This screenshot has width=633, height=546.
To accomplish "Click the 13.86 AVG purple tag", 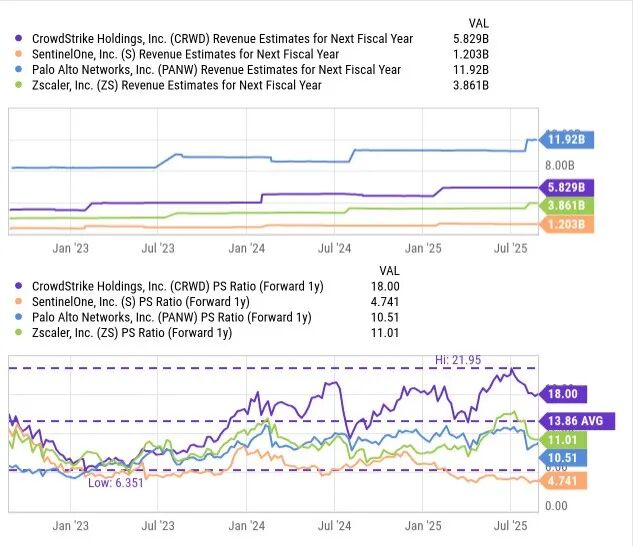I will (x=577, y=421).
